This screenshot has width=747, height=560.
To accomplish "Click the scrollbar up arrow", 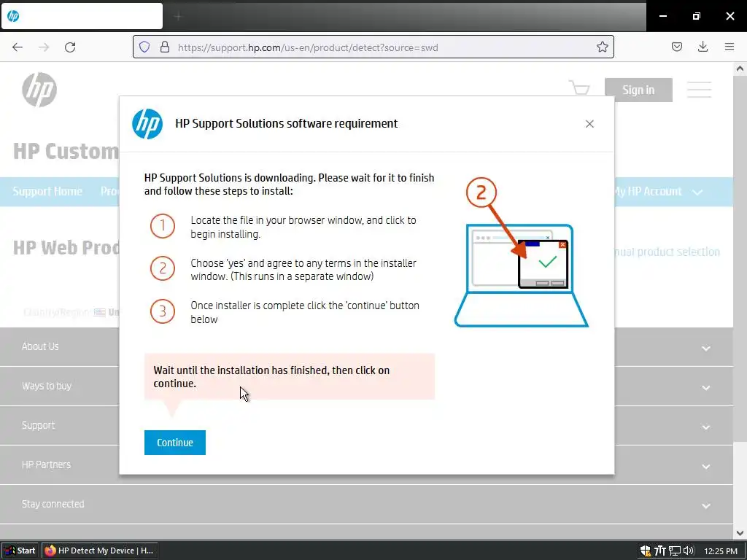I will 740,69.
